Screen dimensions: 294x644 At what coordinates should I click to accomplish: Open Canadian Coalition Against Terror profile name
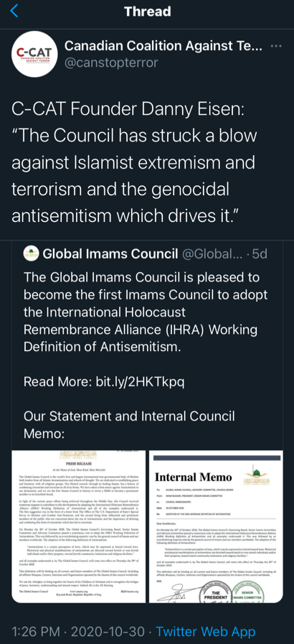(163, 46)
